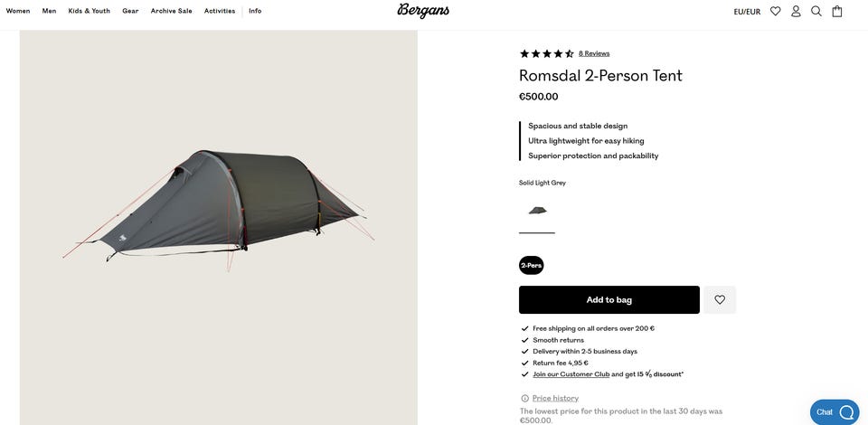The width and height of the screenshot is (868, 425).
Task: Click the Price history info icon
Action: [524, 399]
